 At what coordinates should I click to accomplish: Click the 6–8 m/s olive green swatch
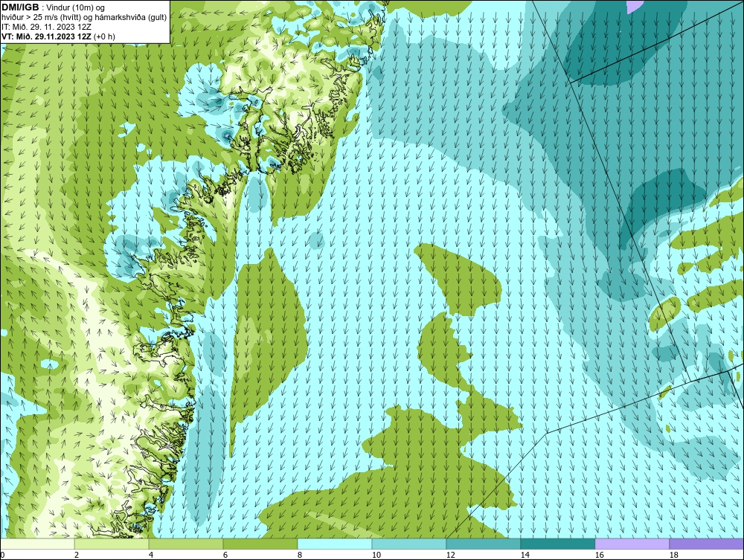click(260, 544)
